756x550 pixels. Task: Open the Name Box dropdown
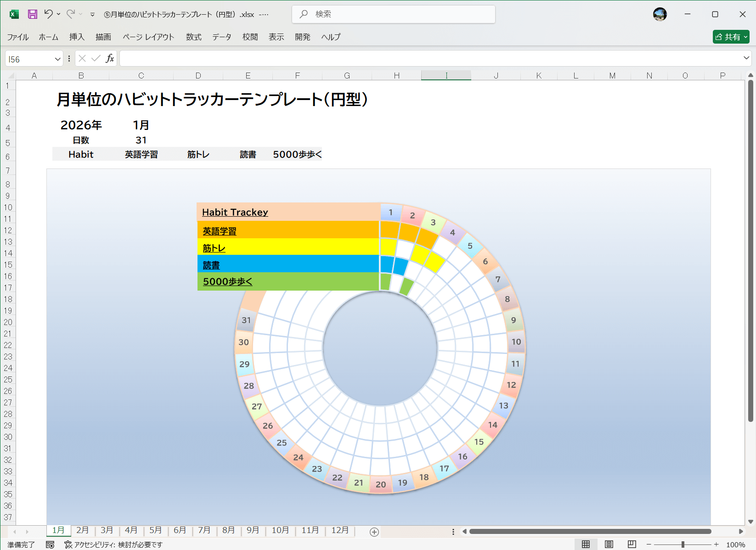click(x=57, y=58)
